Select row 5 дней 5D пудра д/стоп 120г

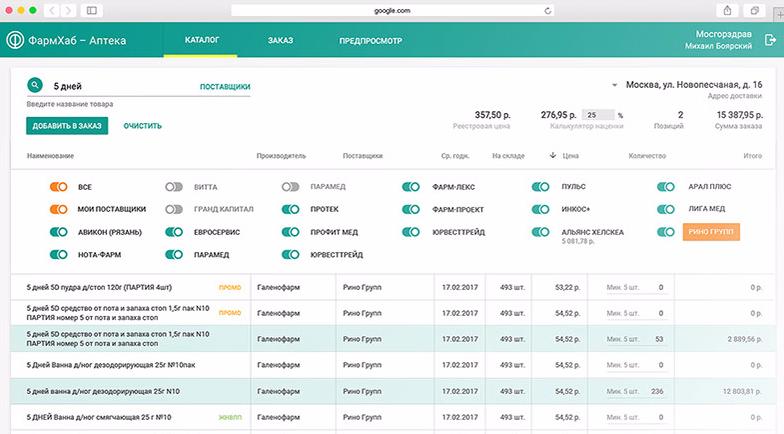[392, 287]
